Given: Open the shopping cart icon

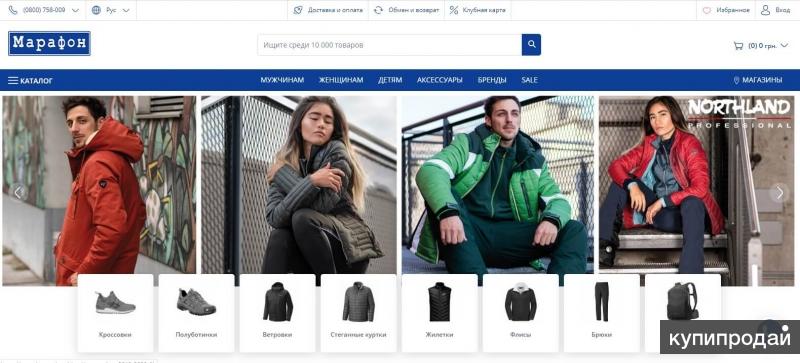Looking at the screenshot, I should tap(738, 45).
